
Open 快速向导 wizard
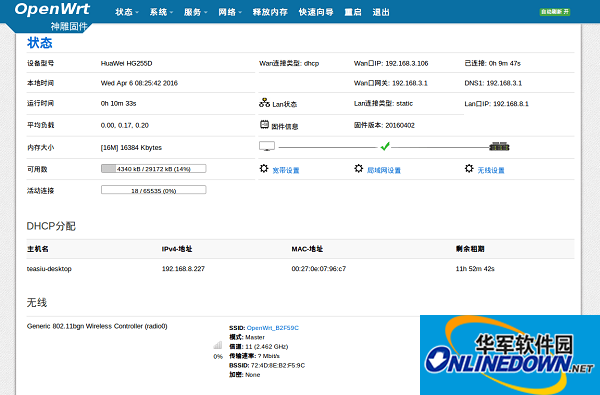tap(316, 12)
